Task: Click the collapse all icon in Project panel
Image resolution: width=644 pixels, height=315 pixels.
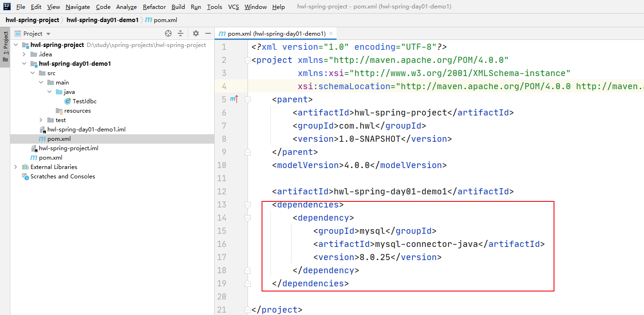Action: point(180,33)
